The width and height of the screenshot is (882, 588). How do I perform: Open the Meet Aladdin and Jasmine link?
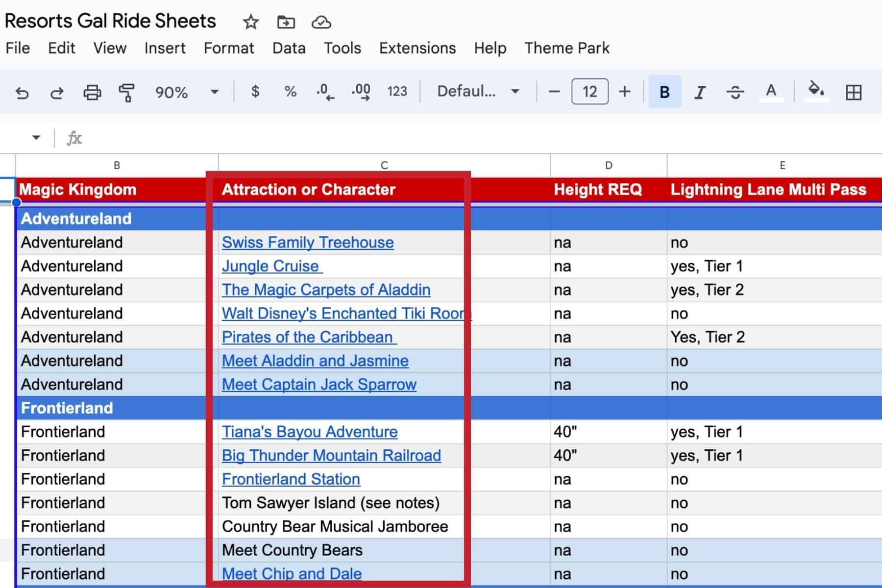click(x=315, y=361)
